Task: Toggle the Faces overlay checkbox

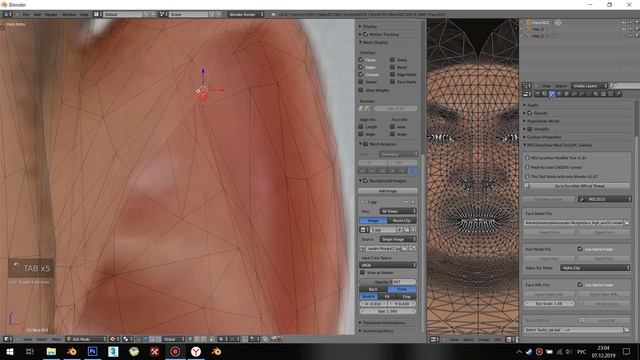Action: (x=361, y=60)
